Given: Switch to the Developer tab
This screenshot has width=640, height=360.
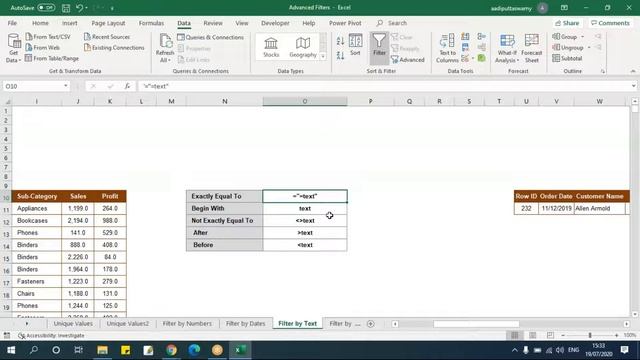Looking at the screenshot, I should (275, 23).
